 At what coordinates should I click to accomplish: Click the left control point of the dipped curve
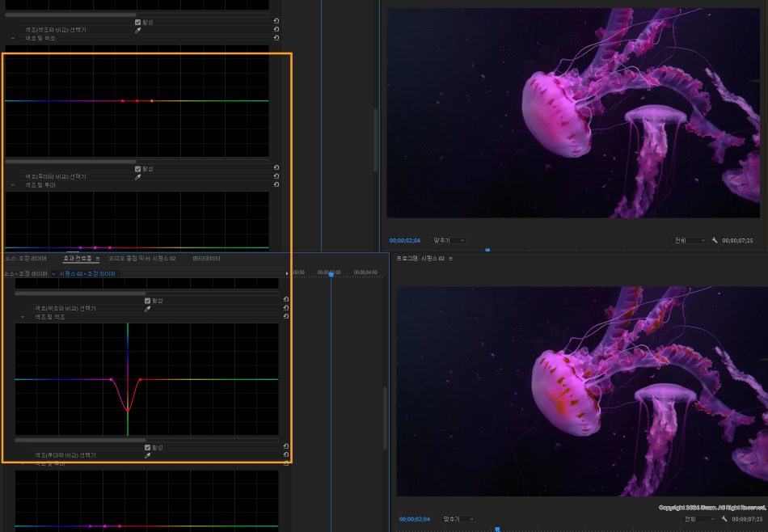[x=112, y=380]
